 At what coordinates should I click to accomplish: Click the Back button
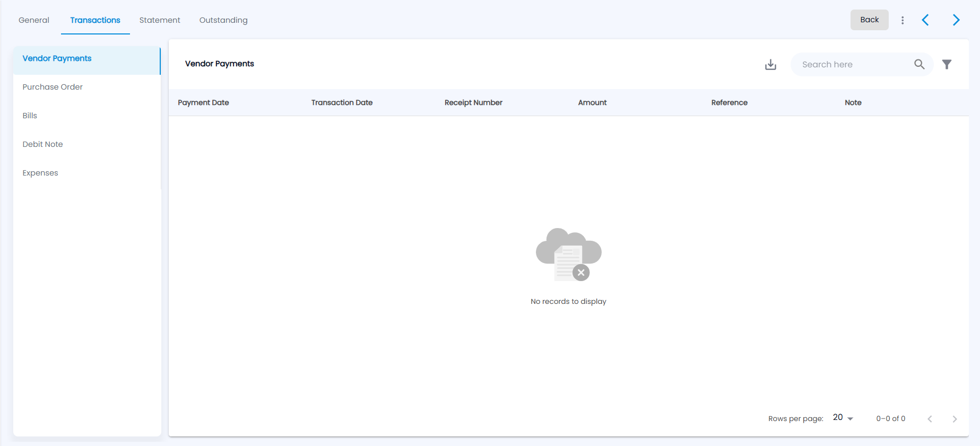869,20
